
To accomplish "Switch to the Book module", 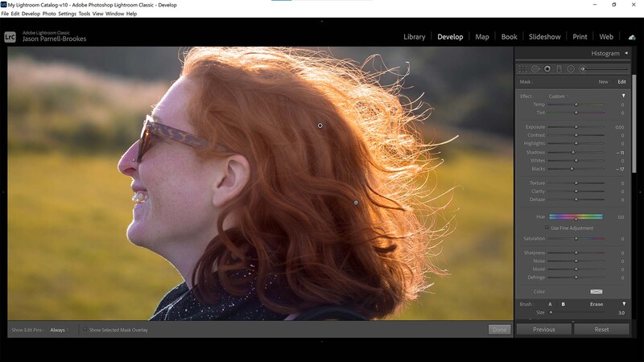I will point(510,36).
